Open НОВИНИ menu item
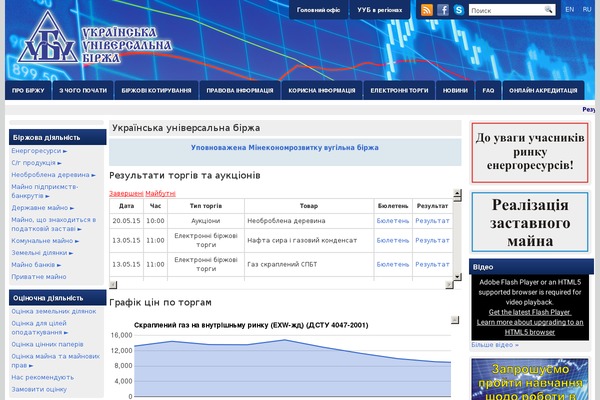This screenshot has width=600, height=400. (x=455, y=90)
